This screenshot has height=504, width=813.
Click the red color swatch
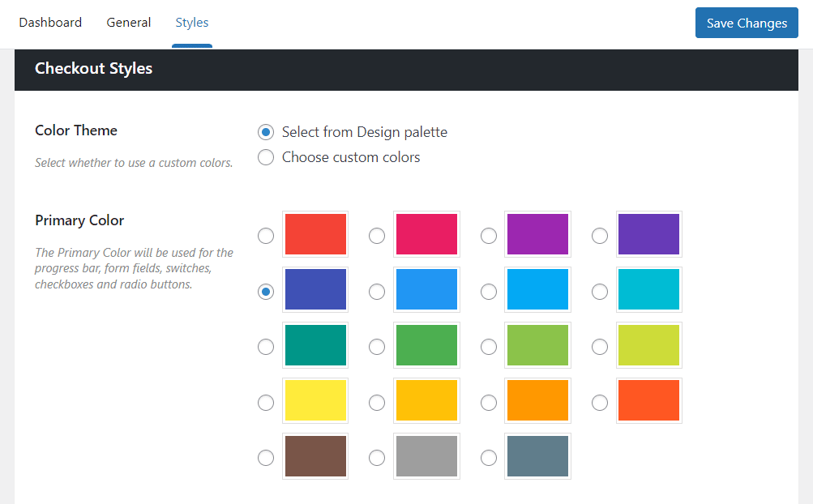point(315,234)
